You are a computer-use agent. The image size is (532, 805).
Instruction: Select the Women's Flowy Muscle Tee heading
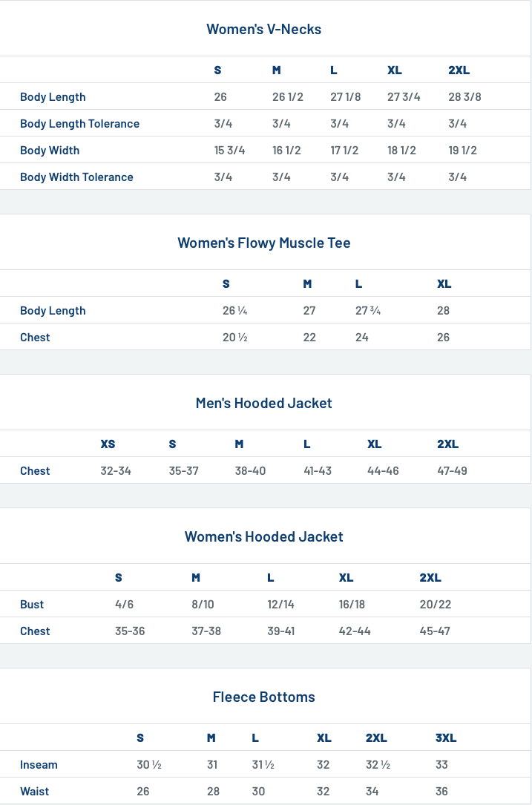click(x=264, y=243)
